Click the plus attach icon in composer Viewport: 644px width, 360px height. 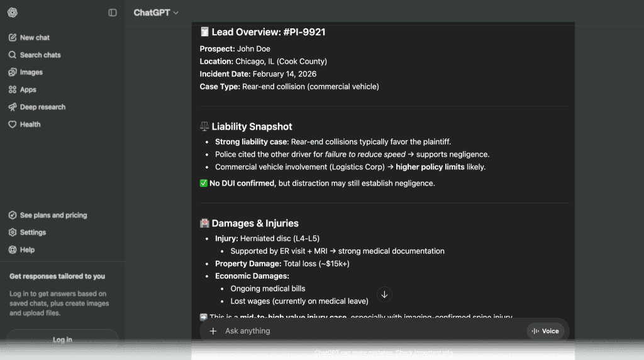(213, 331)
